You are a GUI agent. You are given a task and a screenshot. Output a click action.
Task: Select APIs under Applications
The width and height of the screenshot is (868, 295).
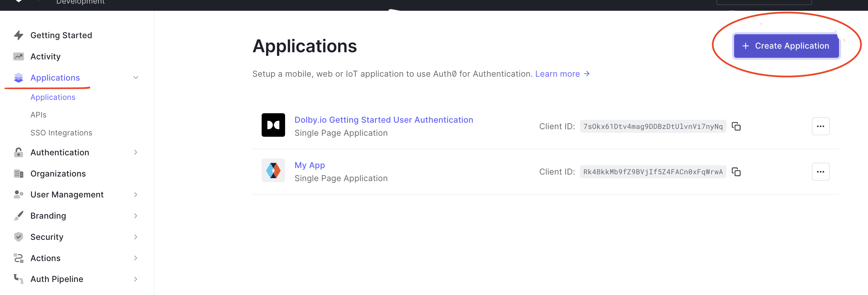pyautogui.click(x=38, y=115)
